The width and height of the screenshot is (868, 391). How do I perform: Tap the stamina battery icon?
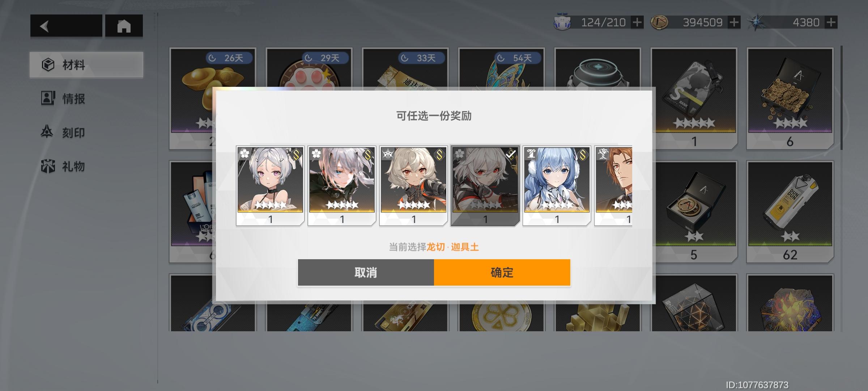coord(562,22)
